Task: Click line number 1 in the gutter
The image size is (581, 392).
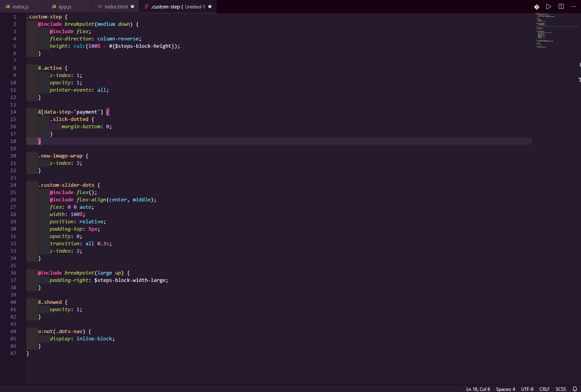Action: [x=15, y=17]
